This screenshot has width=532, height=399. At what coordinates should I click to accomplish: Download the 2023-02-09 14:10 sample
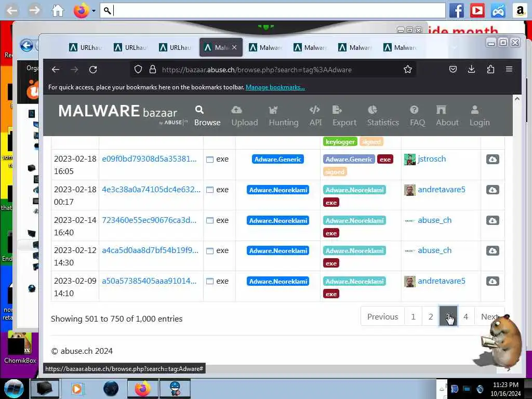(493, 281)
